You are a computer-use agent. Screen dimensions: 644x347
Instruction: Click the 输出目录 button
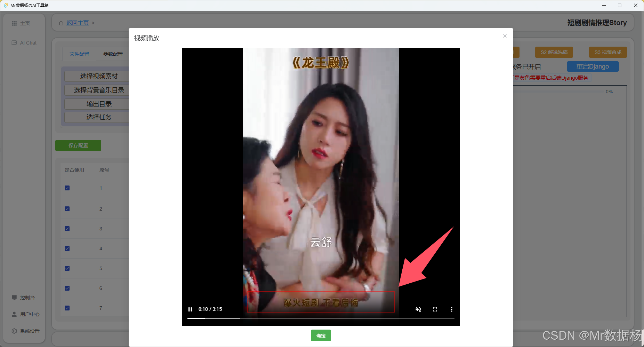(97, 104)
